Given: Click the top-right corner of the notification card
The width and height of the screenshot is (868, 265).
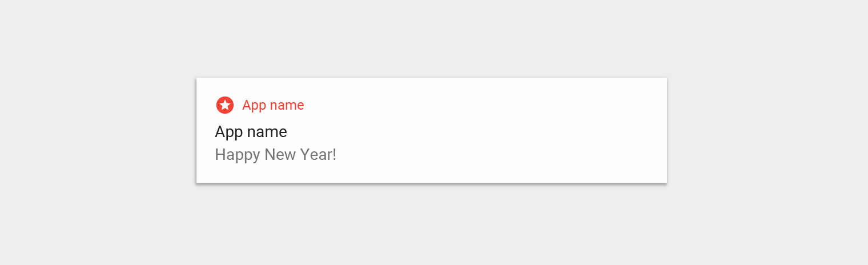Looking at the screenshot, I should coord(665,79).
